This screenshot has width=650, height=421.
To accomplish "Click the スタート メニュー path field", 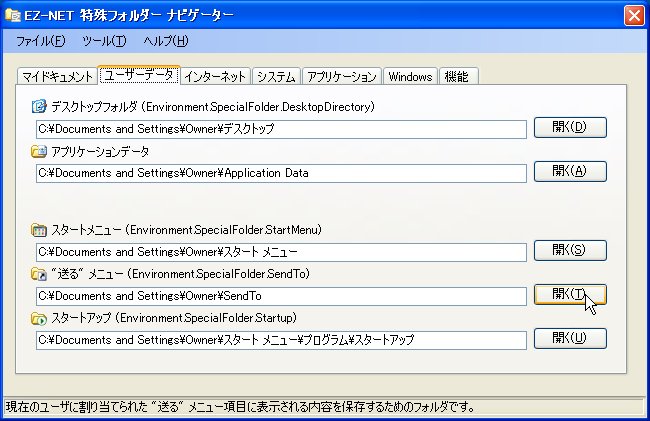I will coord(281,252).
